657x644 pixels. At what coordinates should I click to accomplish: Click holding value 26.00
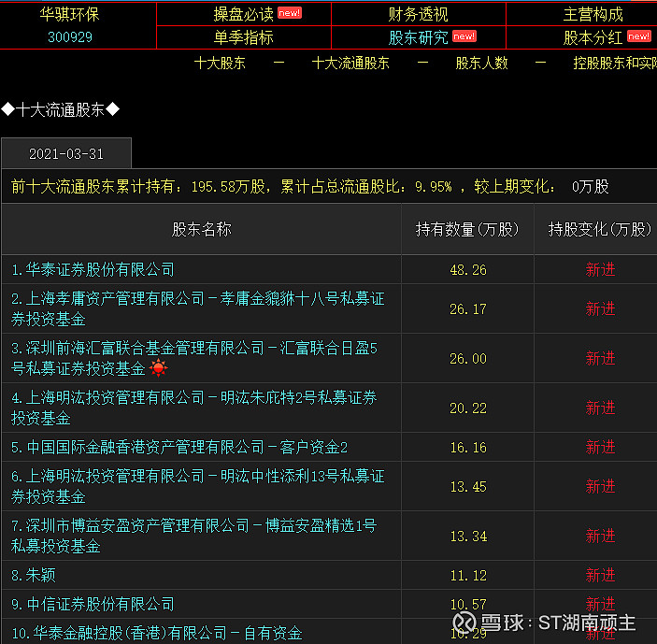click(x=468, y=359)
